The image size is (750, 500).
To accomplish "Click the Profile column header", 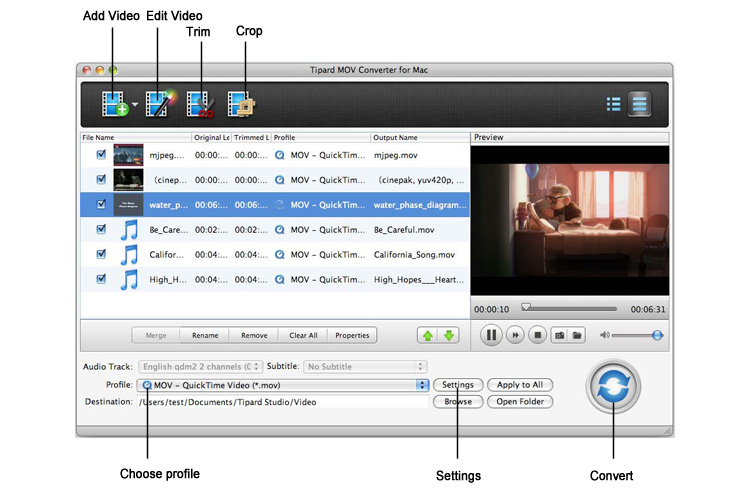I will [320, 137].
